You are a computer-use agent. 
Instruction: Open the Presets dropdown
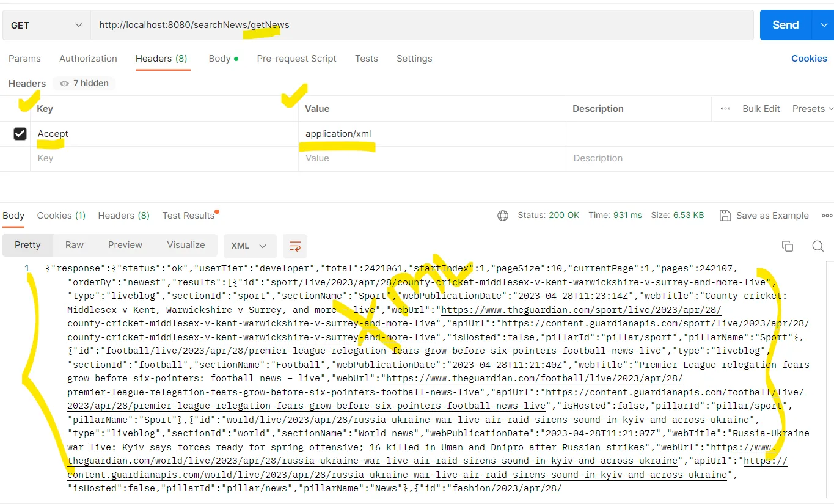point(813,109)
